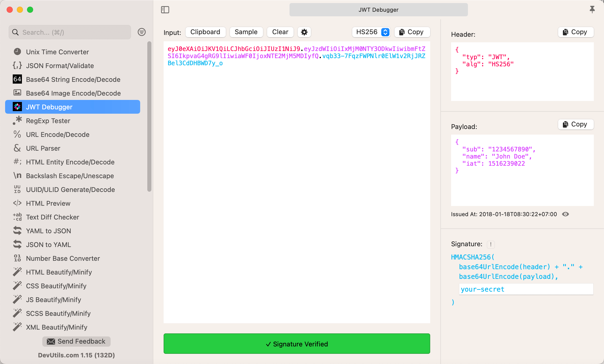Open YAML to JSON converter

click(73, 231)
